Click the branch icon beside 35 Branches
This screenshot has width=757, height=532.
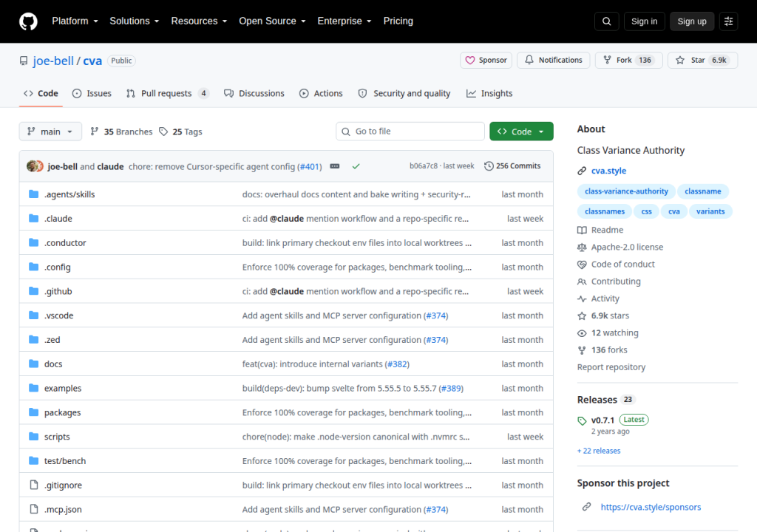95,132
